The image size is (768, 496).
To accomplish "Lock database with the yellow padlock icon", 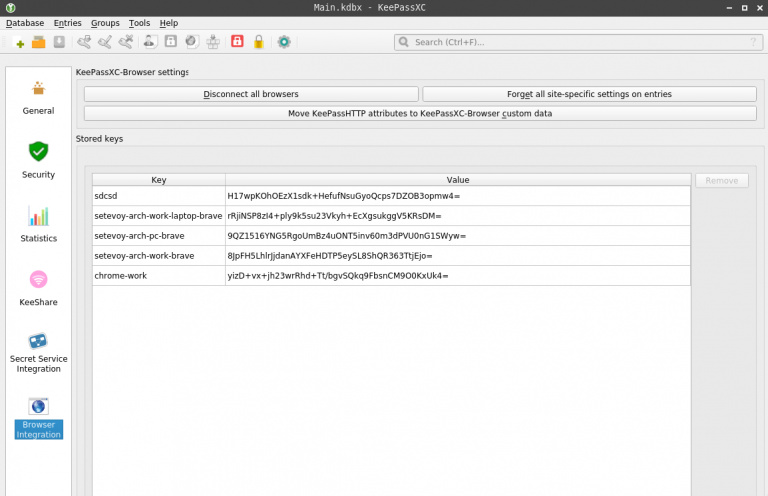I will click(x=258, y=42).
